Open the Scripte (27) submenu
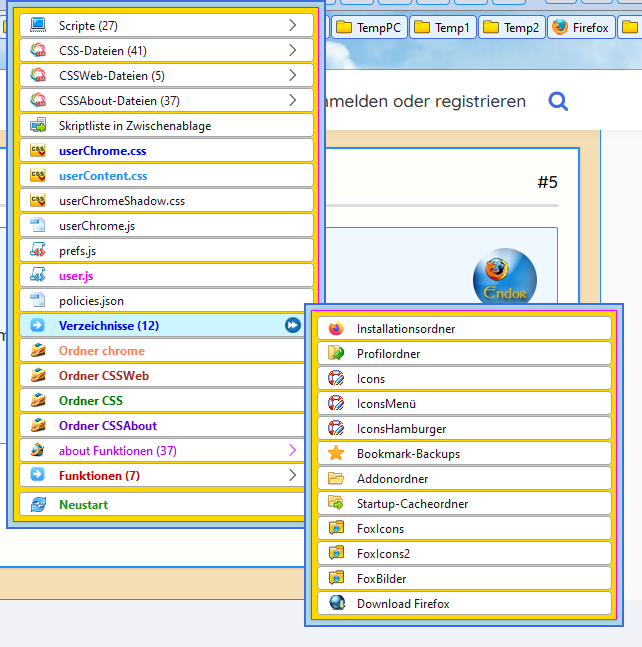Screen dimensions: 642x647 tap(166, 26)
